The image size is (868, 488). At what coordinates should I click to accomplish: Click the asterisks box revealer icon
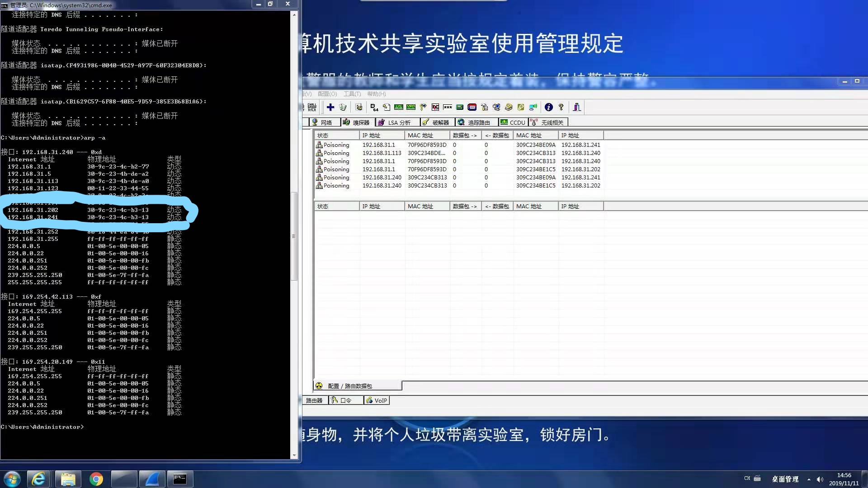click(x=447, y=107)
